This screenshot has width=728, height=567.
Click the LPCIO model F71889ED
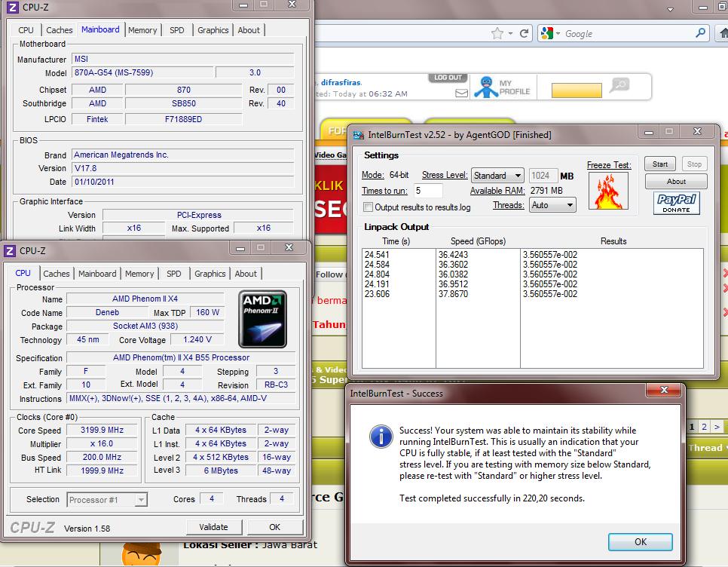tap(183, 119)
